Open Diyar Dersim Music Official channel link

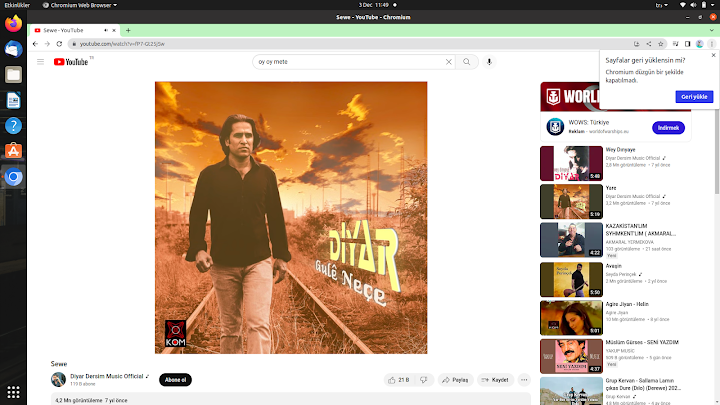coord(107,376)
